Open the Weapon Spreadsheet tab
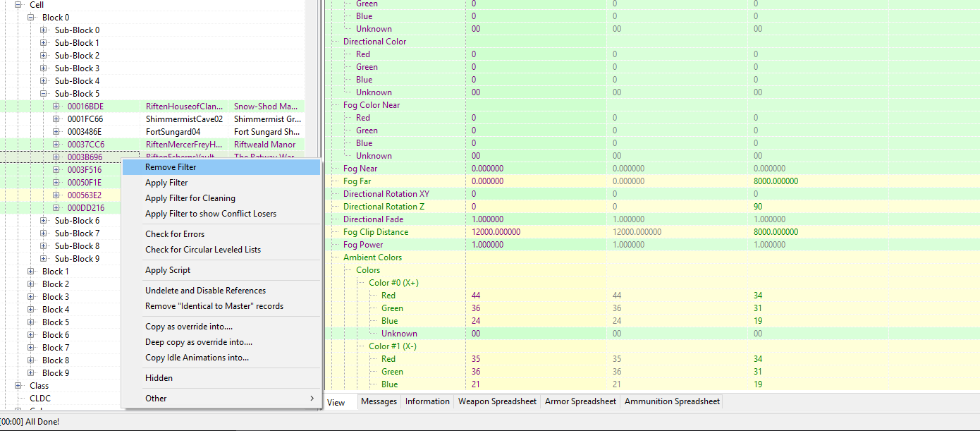This screenshot has width=980, height=431. tap(497, 401)
